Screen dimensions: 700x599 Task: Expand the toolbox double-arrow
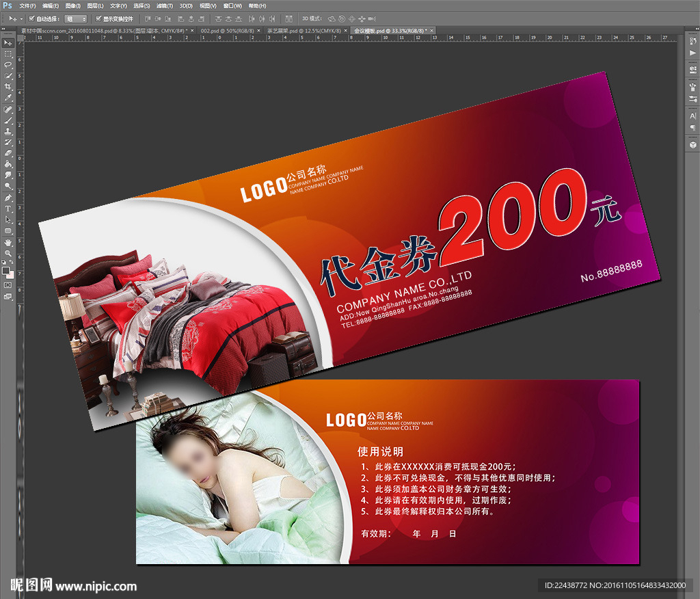pyautogui.click(x=3, y=29)
